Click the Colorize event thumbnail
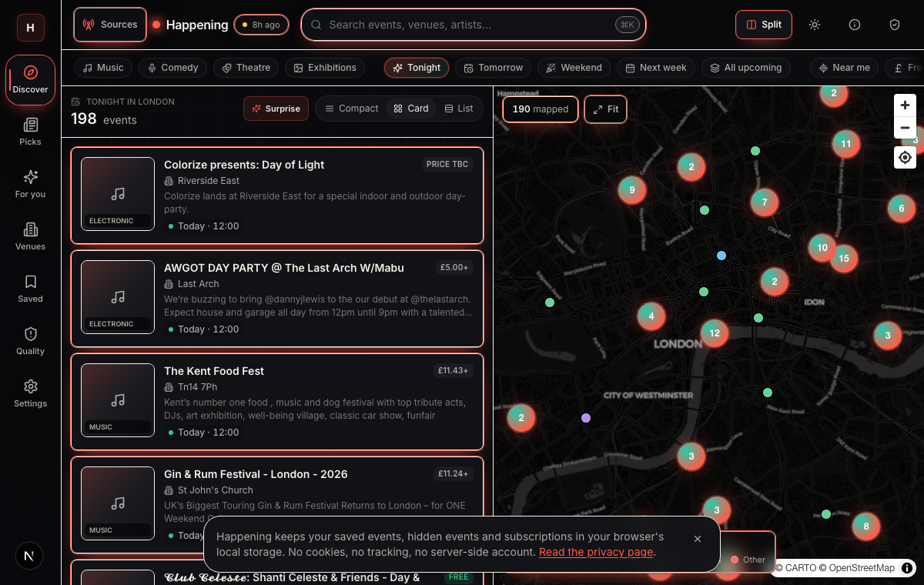Screen dimensions: 924x585 click(118, 194)
